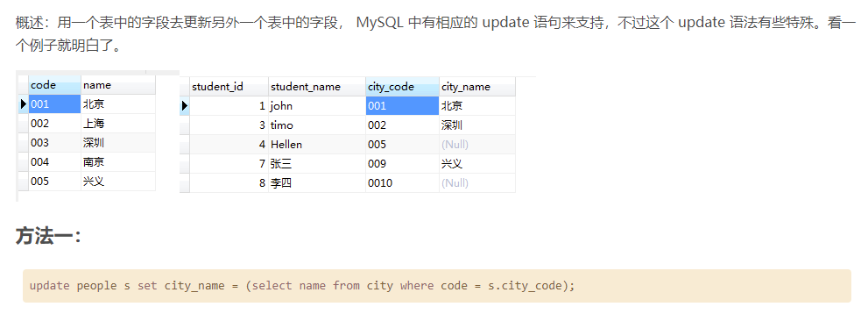Image resolution: width=868 pixels, height=321 pixels.
Task: Click the 'student_id' column header
Action: pyautogui.click(x=229, y=87)
